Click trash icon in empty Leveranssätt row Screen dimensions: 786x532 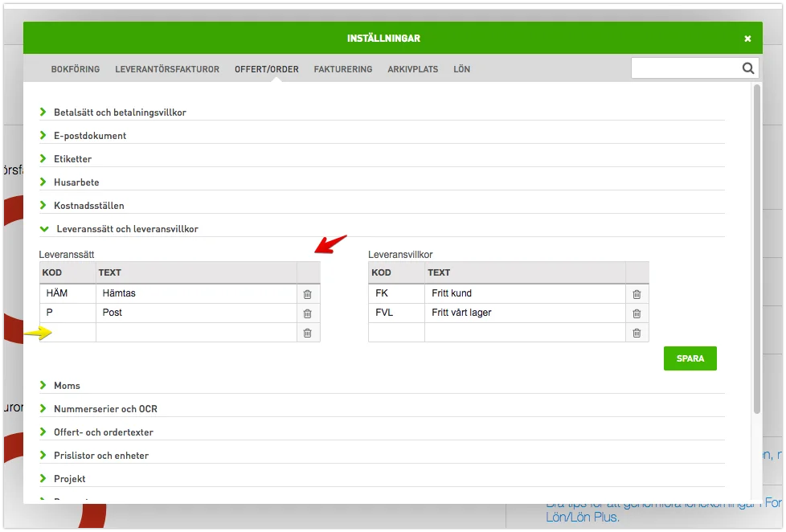click(x=307, y=333)
